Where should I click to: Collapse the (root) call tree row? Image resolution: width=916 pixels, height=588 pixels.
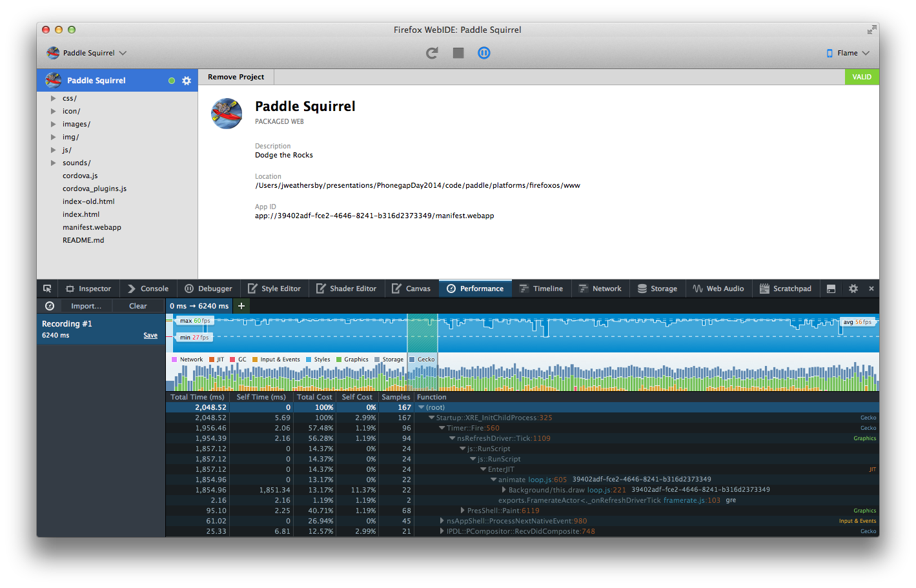[421, 407]
